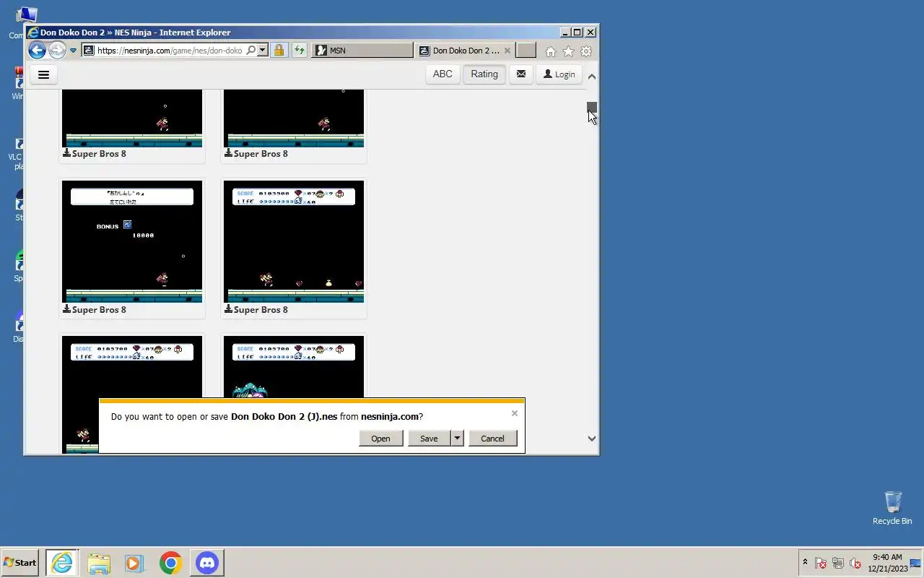
Task: Click Save in the download prompt
Action: (429, 439)
